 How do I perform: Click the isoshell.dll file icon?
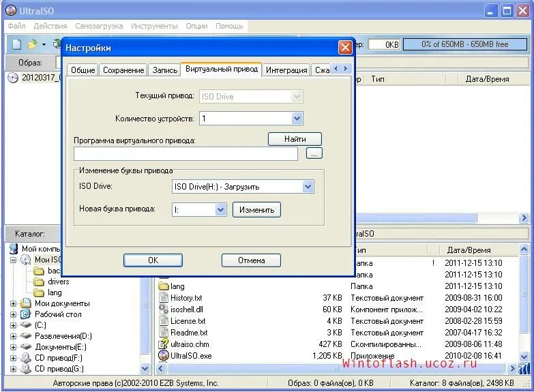coord(164,310)
